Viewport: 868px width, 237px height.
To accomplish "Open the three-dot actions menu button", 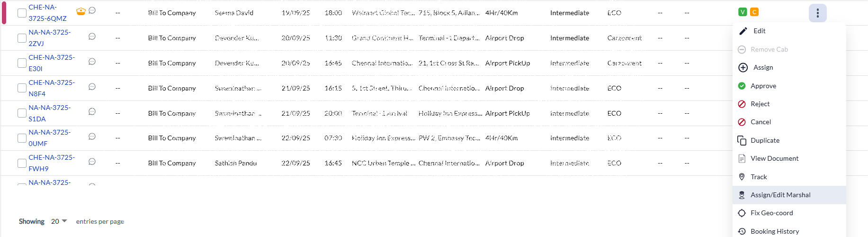I will coord(817,13).
